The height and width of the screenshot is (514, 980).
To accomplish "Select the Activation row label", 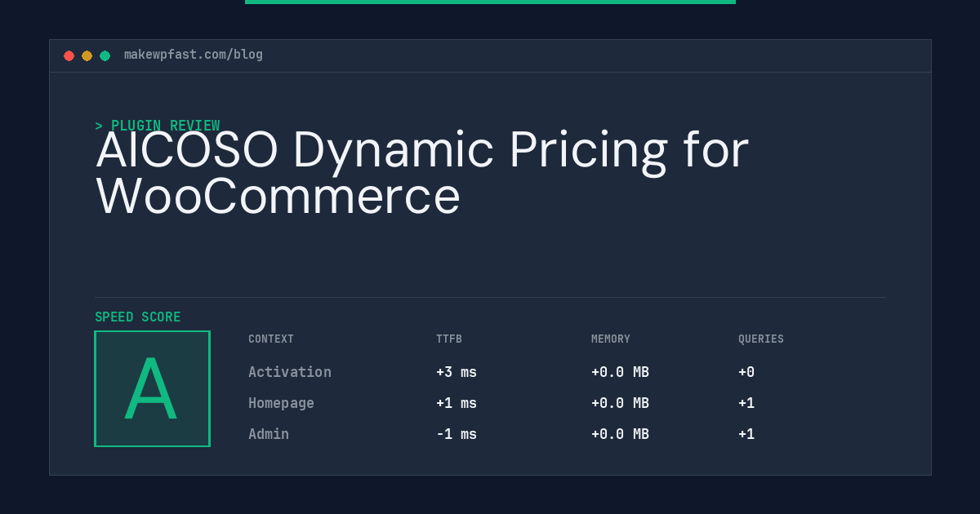I will pos(290,372).
